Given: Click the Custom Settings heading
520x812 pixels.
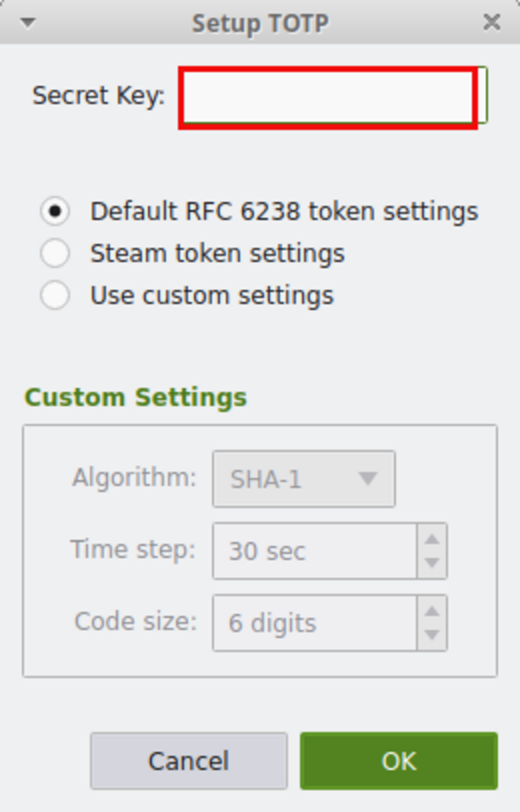Looking at the screenshot, I should [x=136, y=397].
